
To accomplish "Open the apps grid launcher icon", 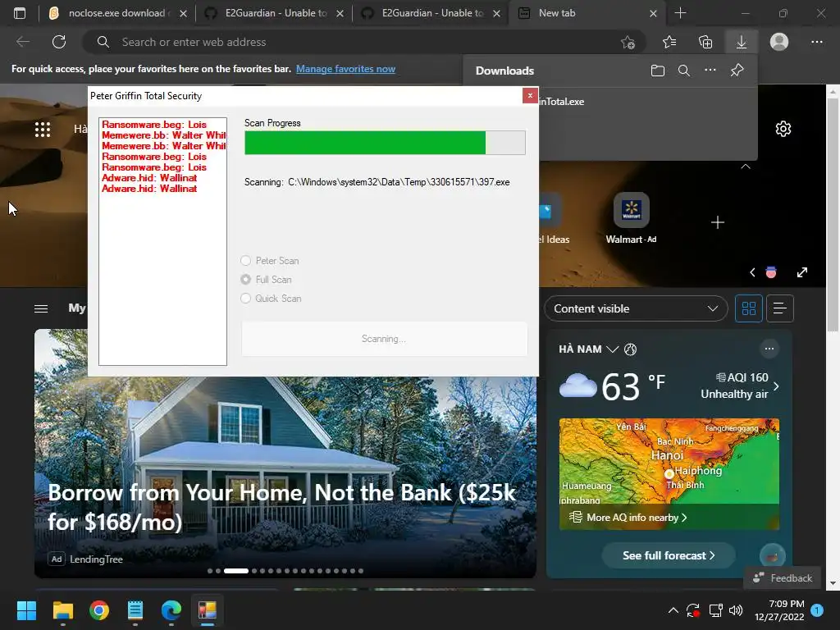I will pos(43,129).
